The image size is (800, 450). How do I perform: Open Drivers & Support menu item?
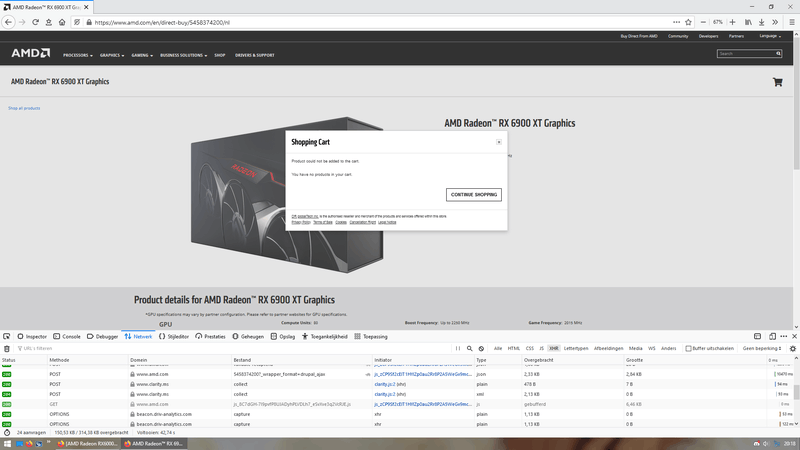[x=255, y=55]
